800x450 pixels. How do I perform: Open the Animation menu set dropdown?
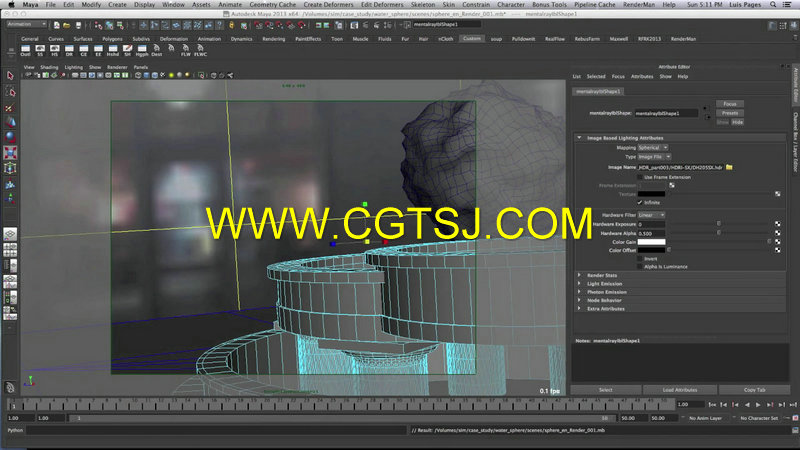27,24
